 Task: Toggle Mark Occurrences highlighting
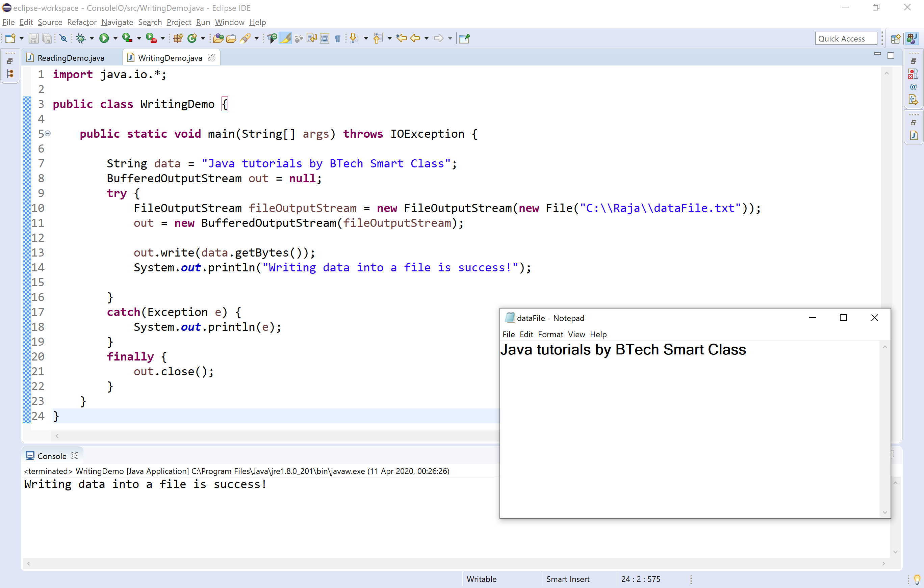[x=285, y=38]
